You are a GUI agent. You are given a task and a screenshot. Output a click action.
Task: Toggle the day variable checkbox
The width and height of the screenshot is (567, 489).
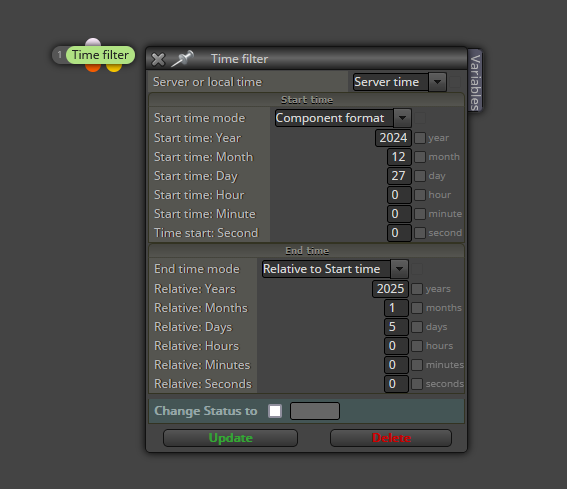coord(419,176)
